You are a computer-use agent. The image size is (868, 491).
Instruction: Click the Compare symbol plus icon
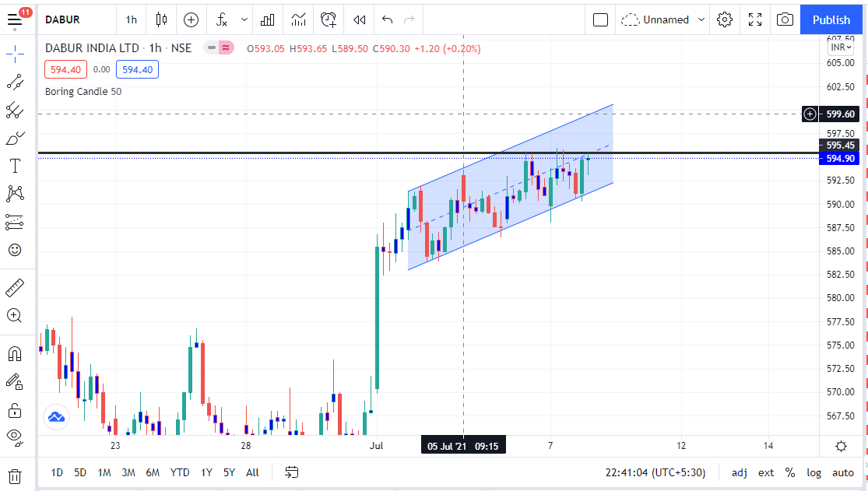(x=191, y=19)
